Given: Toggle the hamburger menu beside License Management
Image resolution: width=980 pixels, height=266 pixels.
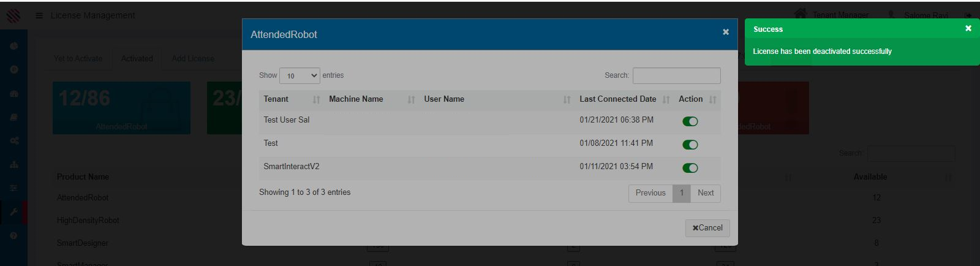Looking at the screenshot, I should [x=39, y=15].
